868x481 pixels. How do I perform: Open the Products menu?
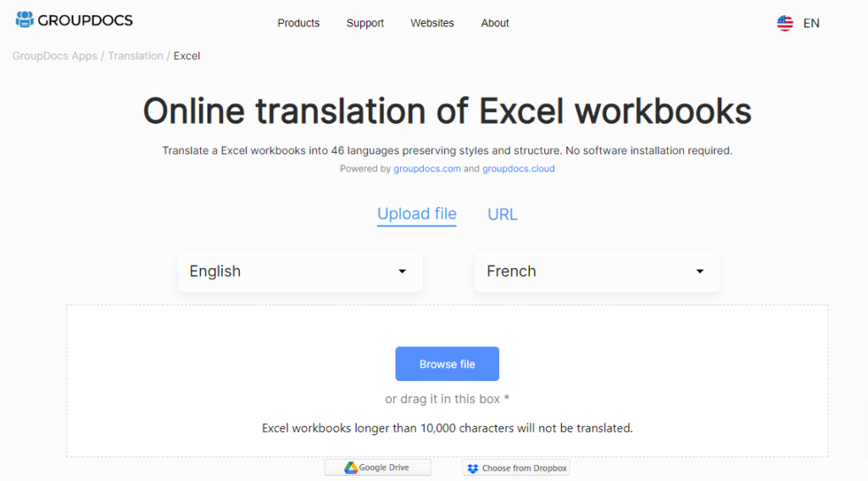point(298,23)
